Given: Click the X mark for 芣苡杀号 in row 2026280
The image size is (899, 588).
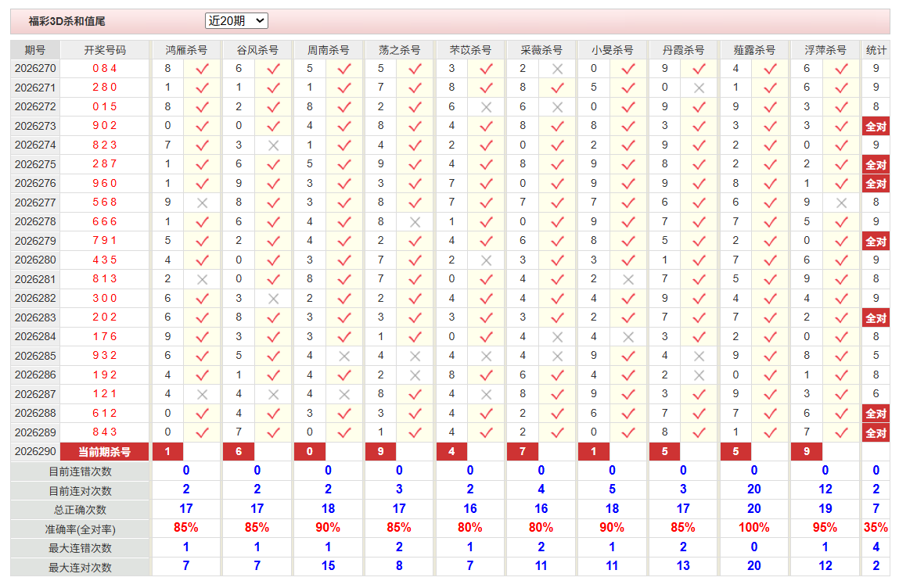Looking at the screenshot, I should 486,260.
